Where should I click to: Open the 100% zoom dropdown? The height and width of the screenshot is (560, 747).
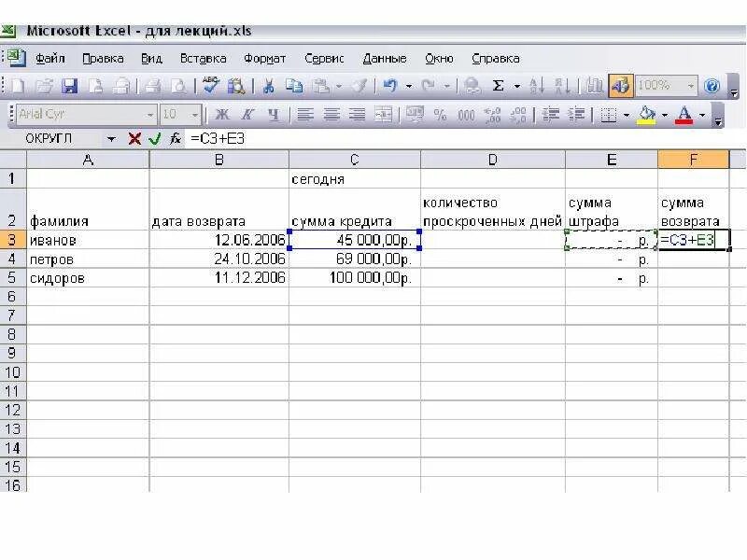click(x=690, y=86)
